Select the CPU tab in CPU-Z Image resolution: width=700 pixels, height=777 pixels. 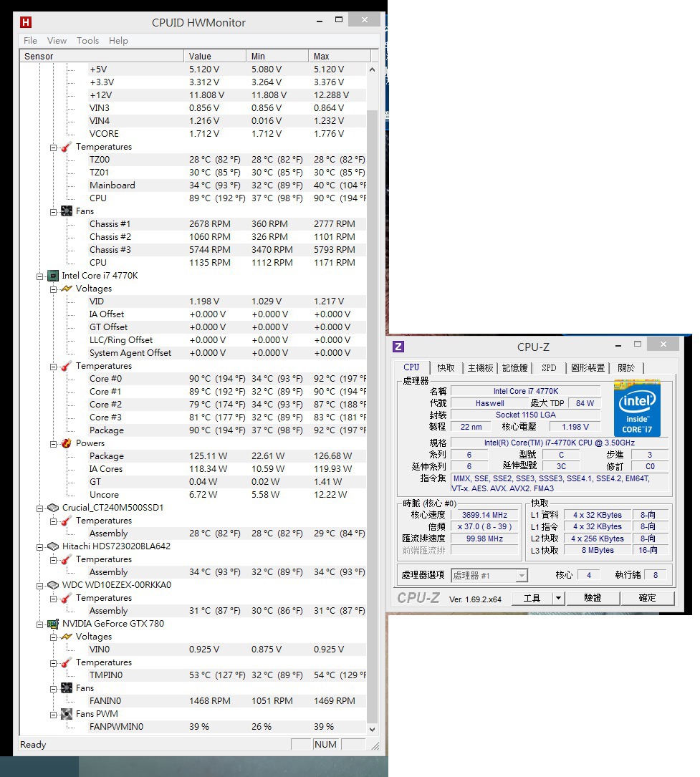pyautogui.click(x=411, y=367)
